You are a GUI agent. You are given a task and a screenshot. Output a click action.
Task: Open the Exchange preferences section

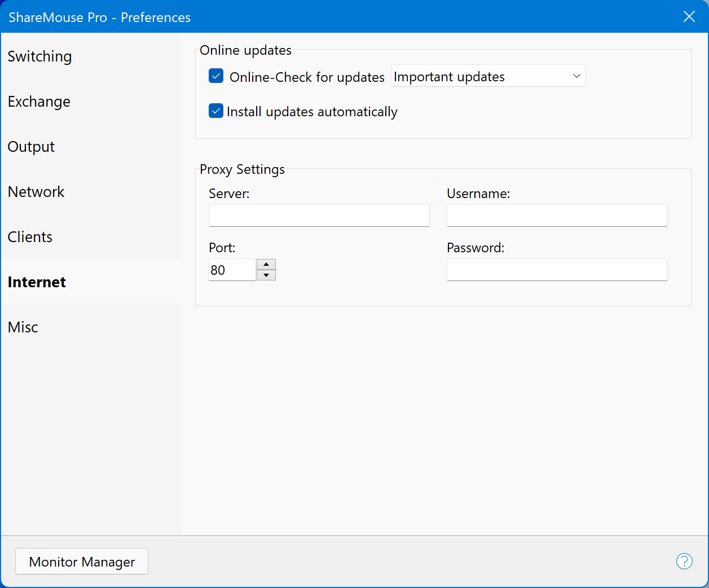point(91,102)
